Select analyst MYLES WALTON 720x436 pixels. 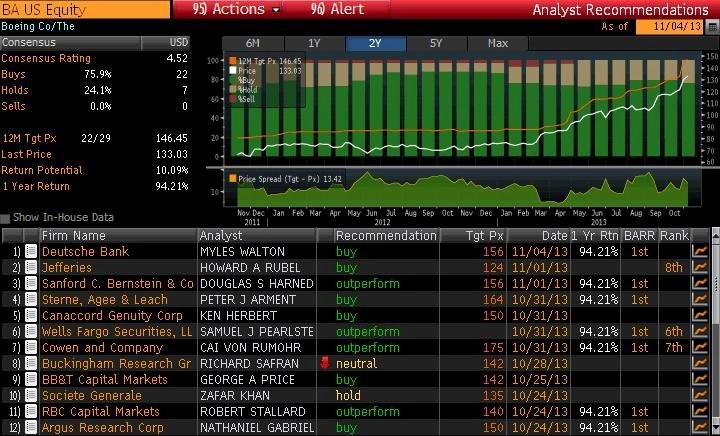coord(242,252)
